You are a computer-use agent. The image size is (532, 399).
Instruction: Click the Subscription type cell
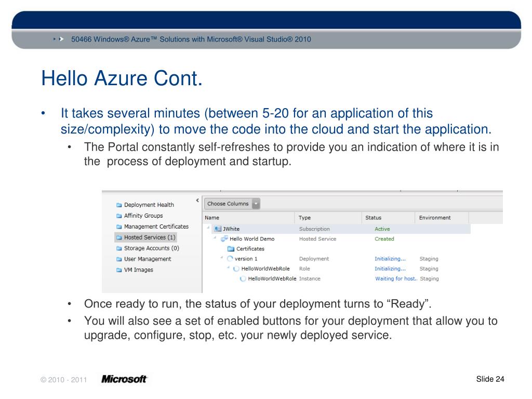pos(314,229)
